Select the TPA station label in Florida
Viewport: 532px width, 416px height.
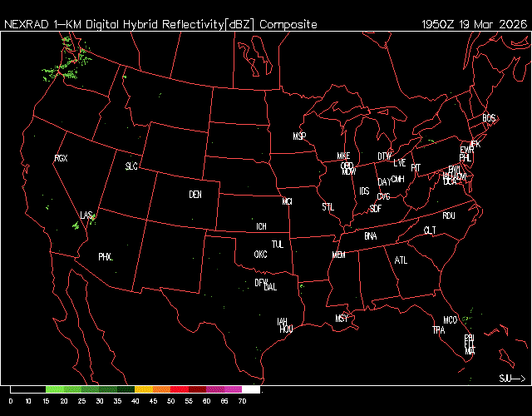pos(438,330)
